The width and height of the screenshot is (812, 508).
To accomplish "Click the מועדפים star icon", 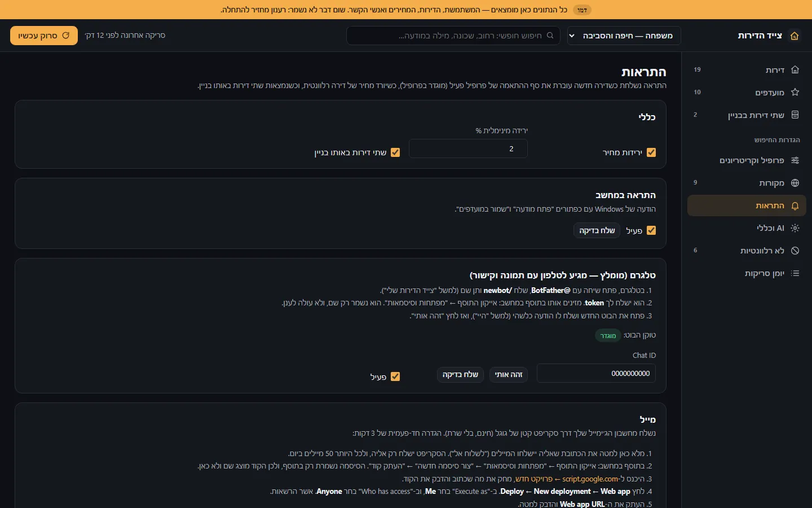I will [795, 93].
